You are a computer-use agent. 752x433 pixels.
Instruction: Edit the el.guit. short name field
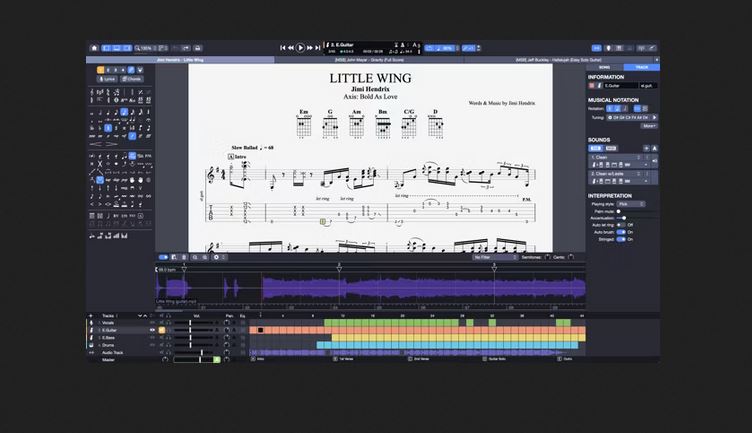click(648, 86)
